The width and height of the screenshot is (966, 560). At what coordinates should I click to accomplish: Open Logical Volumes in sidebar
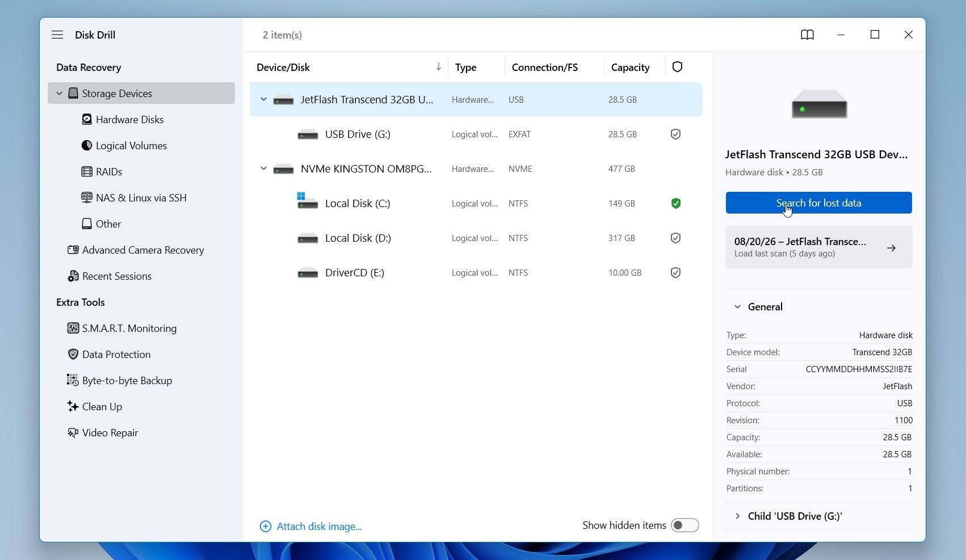click(131, 145)
